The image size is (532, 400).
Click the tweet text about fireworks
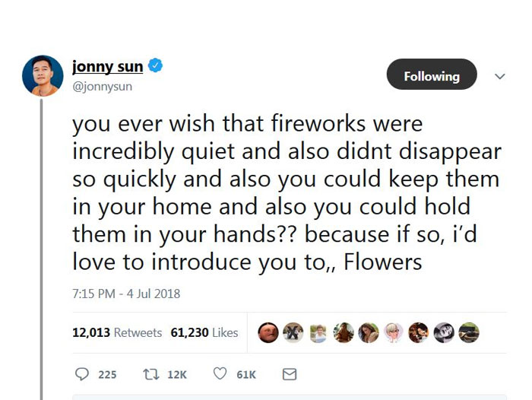286,192
